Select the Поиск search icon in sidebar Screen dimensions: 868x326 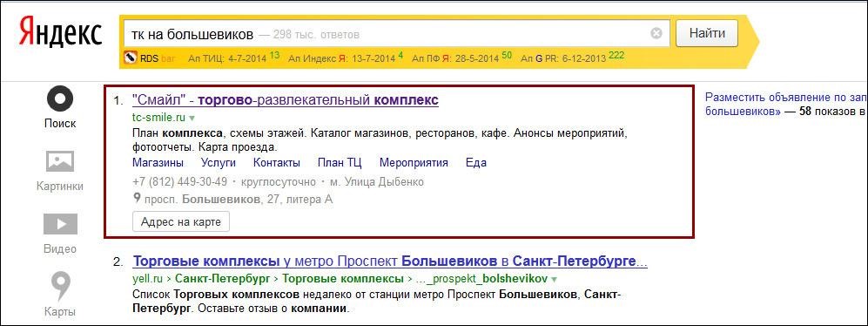point(60,99)
